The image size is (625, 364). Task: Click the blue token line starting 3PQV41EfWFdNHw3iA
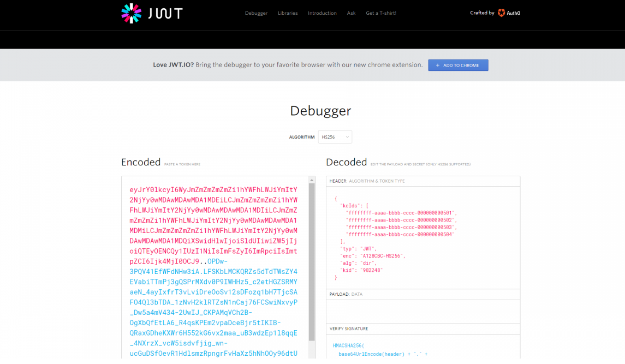click(213, 272)
